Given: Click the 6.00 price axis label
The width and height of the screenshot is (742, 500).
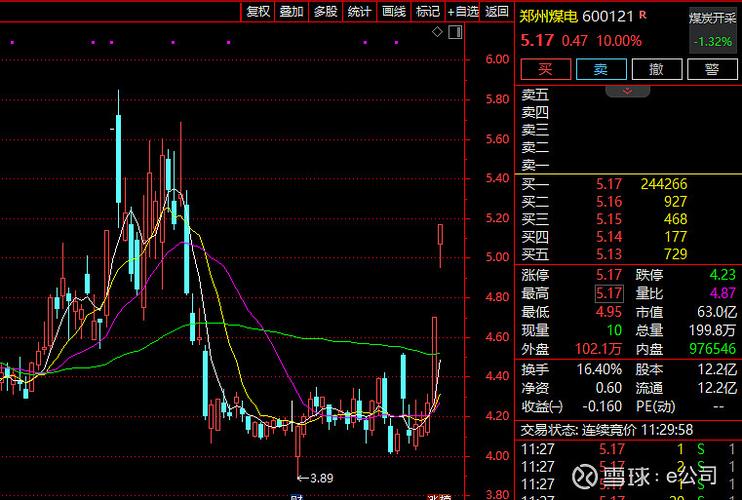Looking at the screenshot, I should tap(497, 59).
